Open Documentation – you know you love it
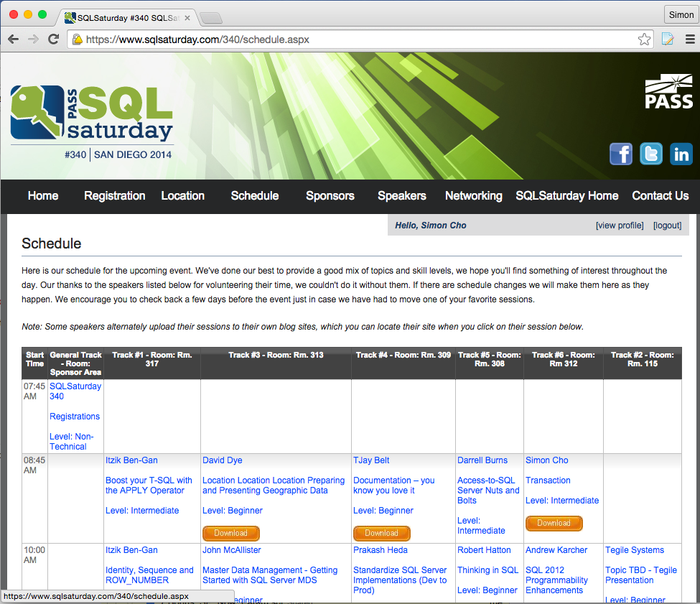This screenshot has width=700, height=604. 393,485
